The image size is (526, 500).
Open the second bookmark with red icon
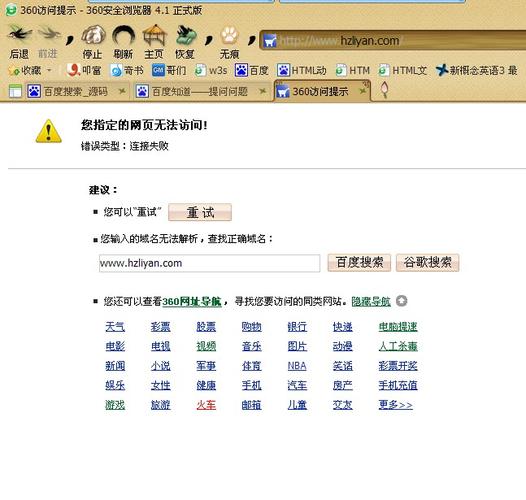point(84,70)
